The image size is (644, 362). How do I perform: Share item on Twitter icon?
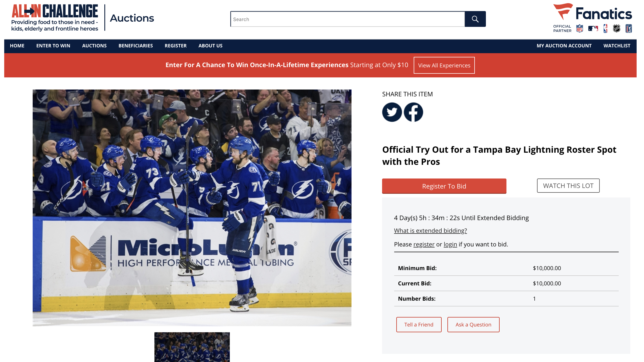[x=392, y=112]
